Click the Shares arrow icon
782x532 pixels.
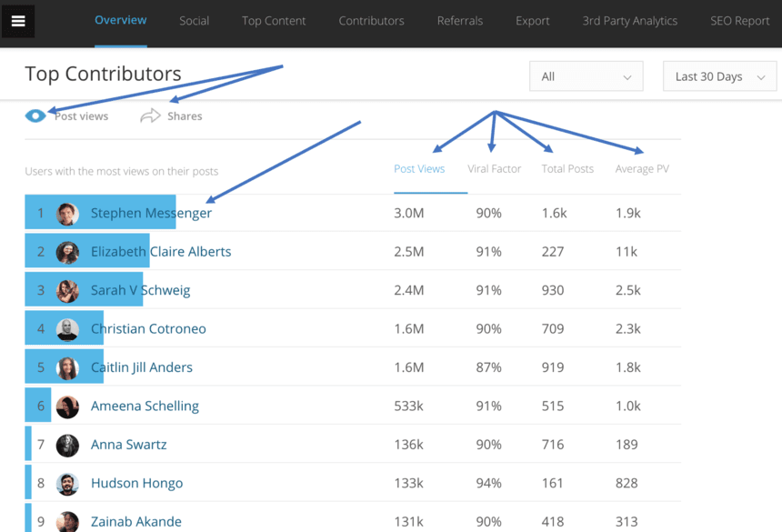[x=150, y=115]
